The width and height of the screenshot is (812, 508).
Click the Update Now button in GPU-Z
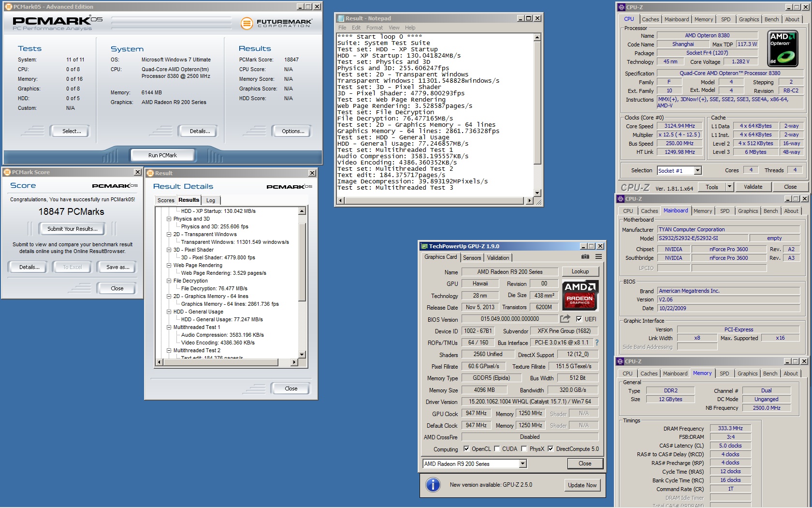(x=582, y=485)
